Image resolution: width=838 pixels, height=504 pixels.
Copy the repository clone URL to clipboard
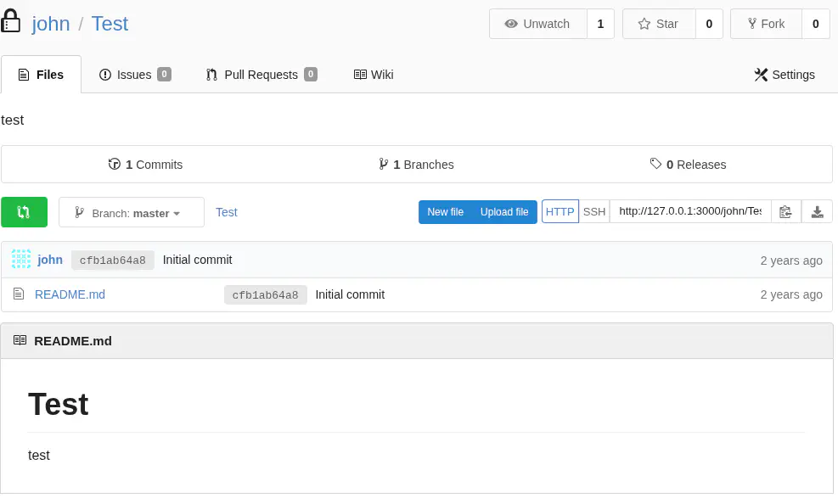[x=785, y=212]
